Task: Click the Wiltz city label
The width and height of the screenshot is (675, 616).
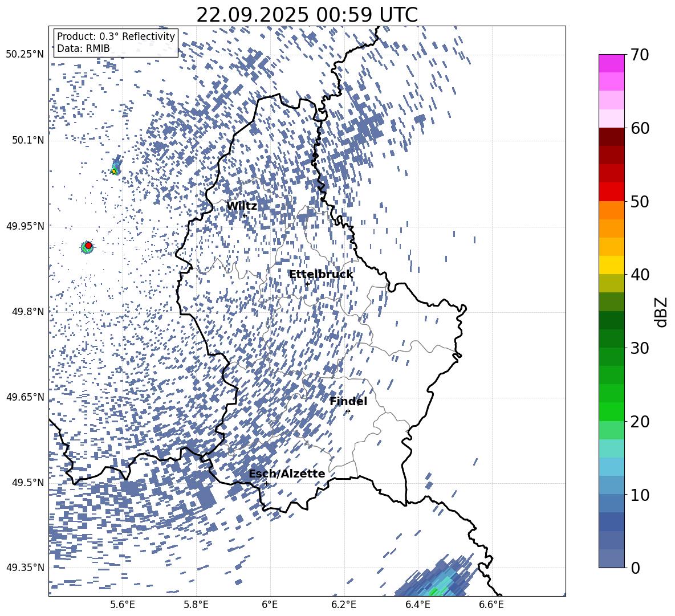Action: tap(242, 206)
